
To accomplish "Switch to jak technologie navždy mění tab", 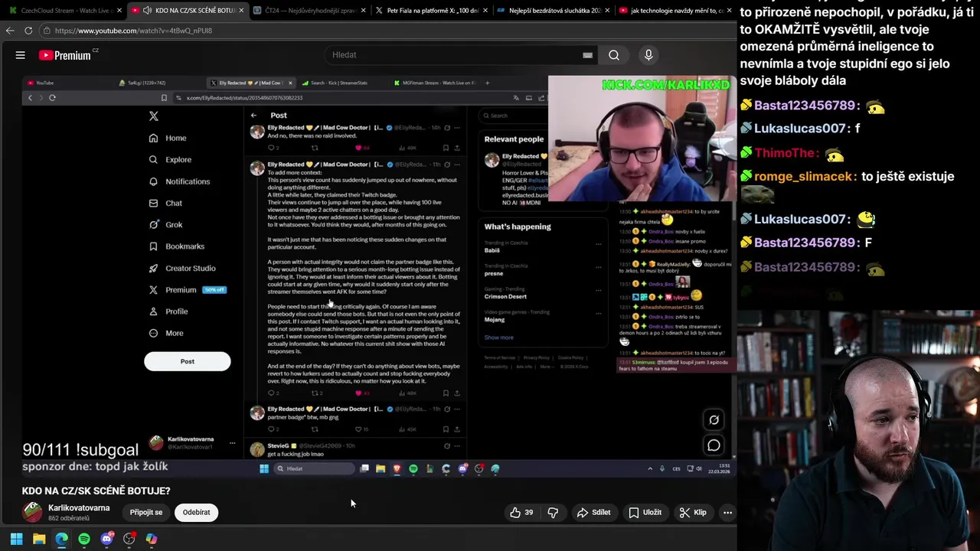I will (674, 11).
